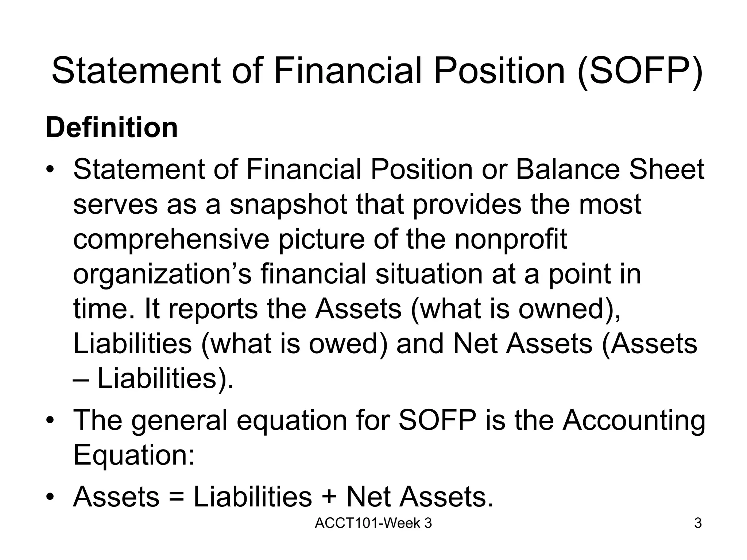
Task: Click the word 'organization’s' in the paragraph
Action: 162,275
